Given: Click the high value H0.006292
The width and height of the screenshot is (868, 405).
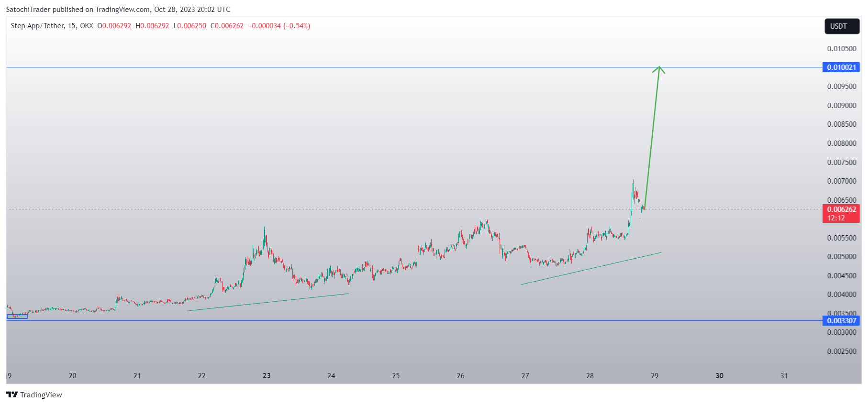Looking at the screenshot, I should (x=152, y=26).
